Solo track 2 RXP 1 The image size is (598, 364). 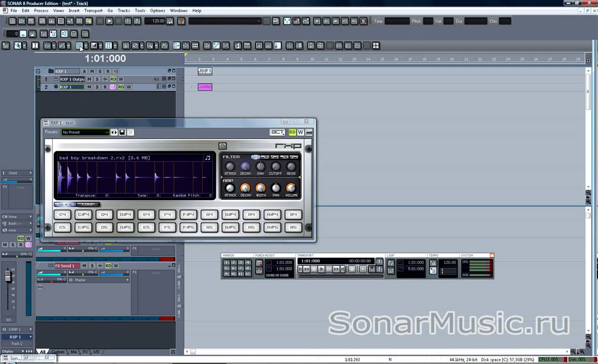coord(97,87)
